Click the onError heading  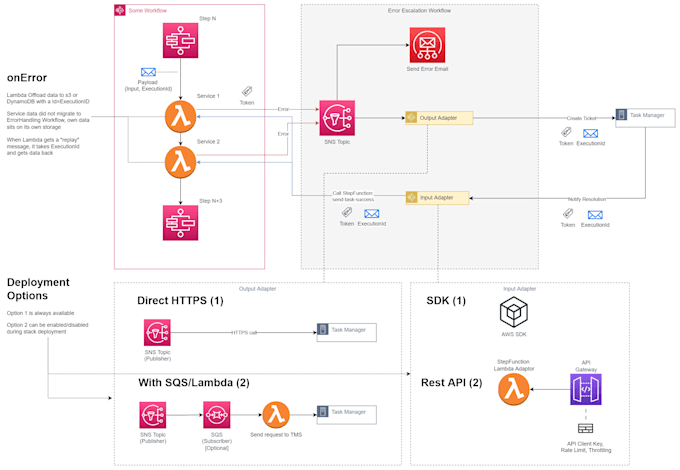coord(27,78)
